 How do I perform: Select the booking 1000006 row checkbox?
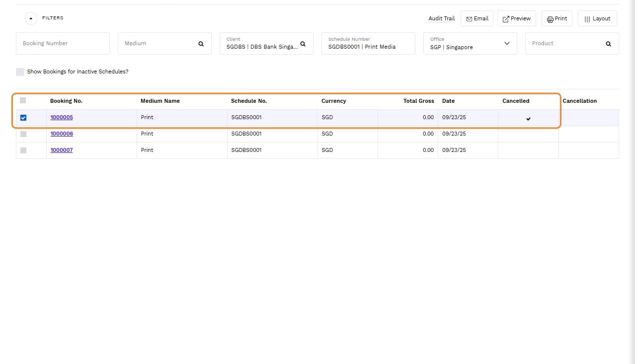pyautogui.click(x=23, y=134)
